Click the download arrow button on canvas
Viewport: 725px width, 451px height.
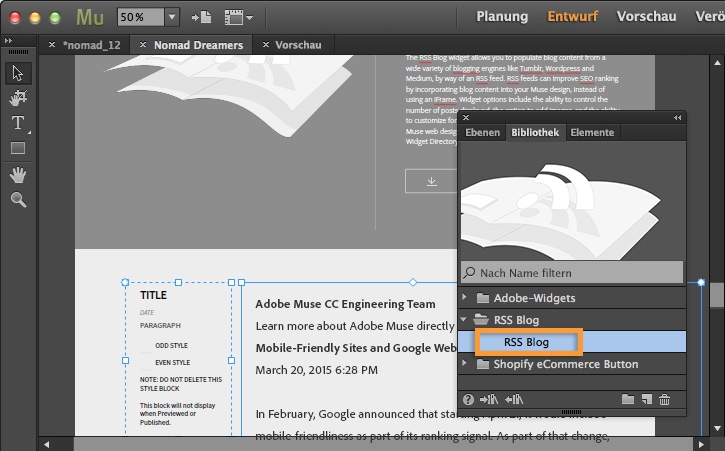pyautogui.click(x=431, y=181)
